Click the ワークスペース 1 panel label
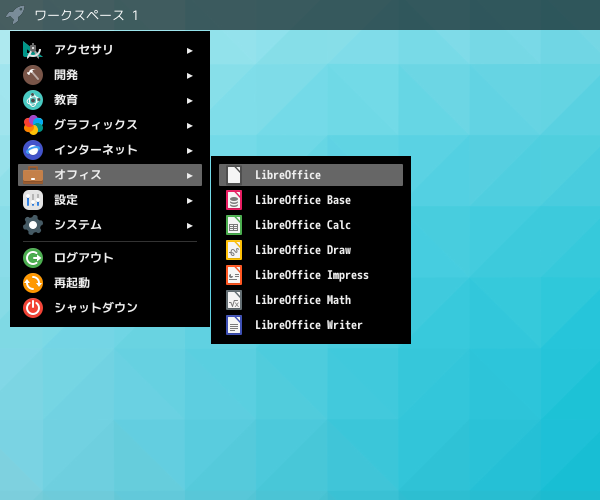Image resolution: width=600 pixels, height=500 pixels. [86, 16]
